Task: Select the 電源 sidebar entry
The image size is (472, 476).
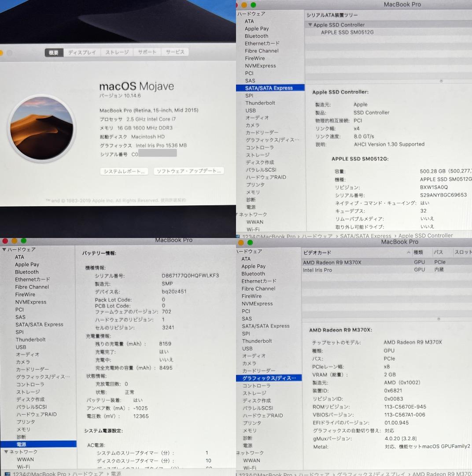Action: [21, 444]
